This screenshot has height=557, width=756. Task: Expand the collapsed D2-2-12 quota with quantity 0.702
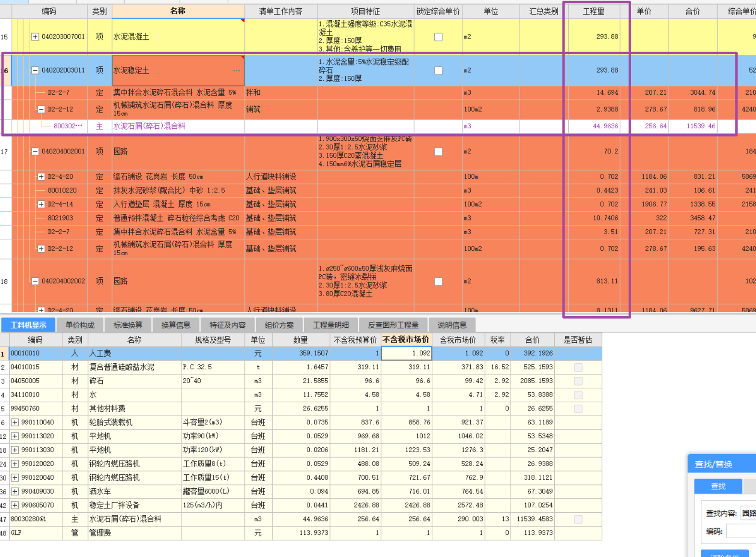[41, 249]
